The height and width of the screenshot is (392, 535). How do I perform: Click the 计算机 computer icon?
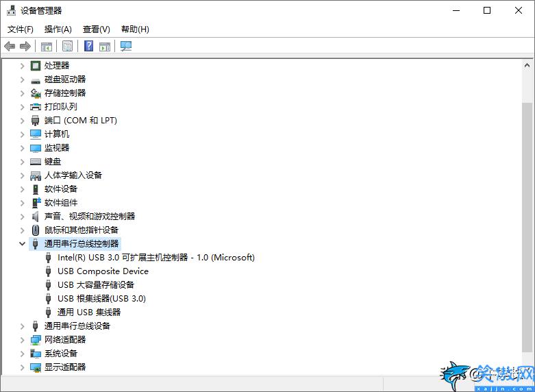(36, 134)
